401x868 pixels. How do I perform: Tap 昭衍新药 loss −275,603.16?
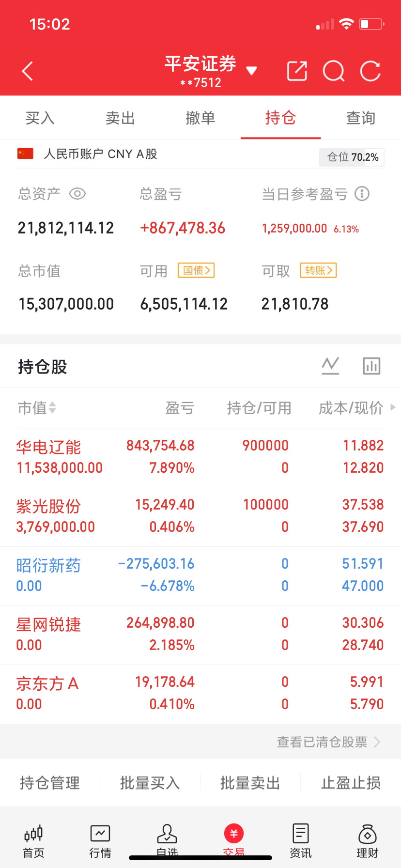pyautogui.click(x=156, y=563)
